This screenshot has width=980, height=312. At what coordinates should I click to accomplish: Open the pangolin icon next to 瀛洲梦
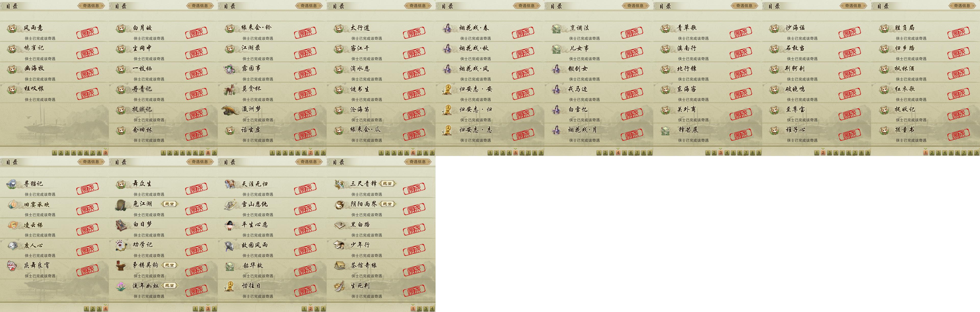[x=231, y=110]
